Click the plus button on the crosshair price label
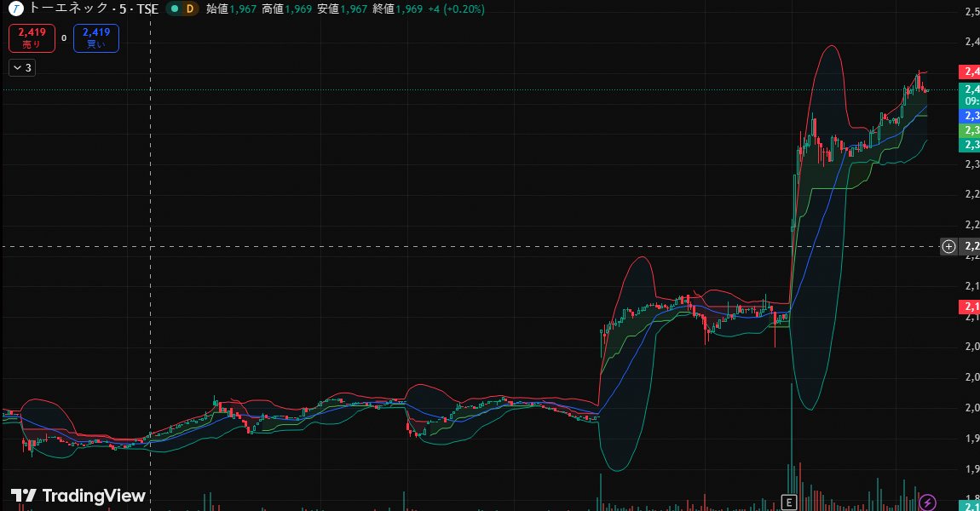The image size is (980, 511). 948,246
